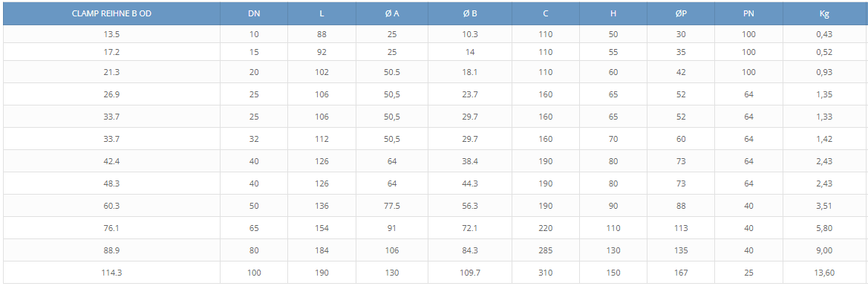
Task: Click the CLAMP REIHNE B OD column header
Action: pos(111,14)
